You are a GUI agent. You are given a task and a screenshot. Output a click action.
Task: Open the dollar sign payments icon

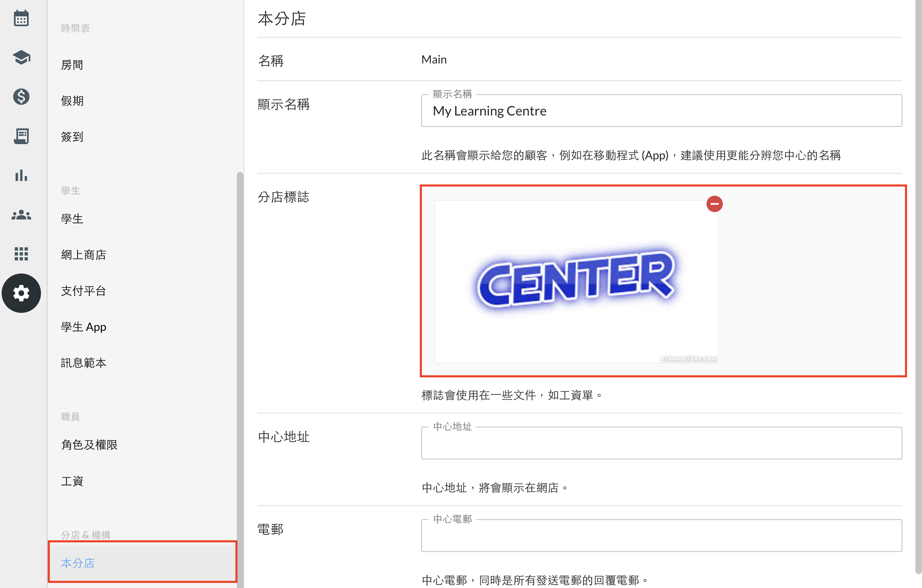(x=21, y=97)
